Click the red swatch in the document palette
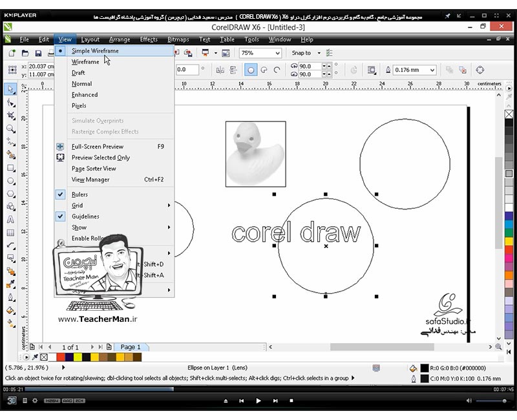This screenshot has height=420, width=517. click(x=61, y=357)
